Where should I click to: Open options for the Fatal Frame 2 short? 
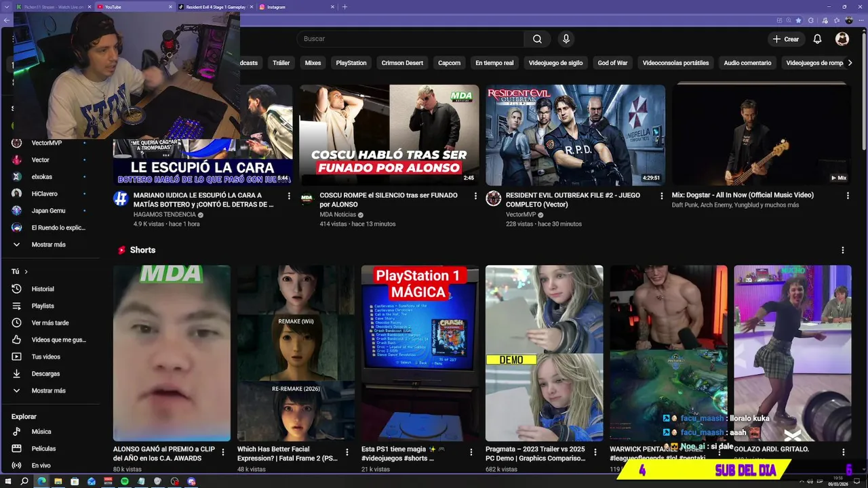(347, 452)
